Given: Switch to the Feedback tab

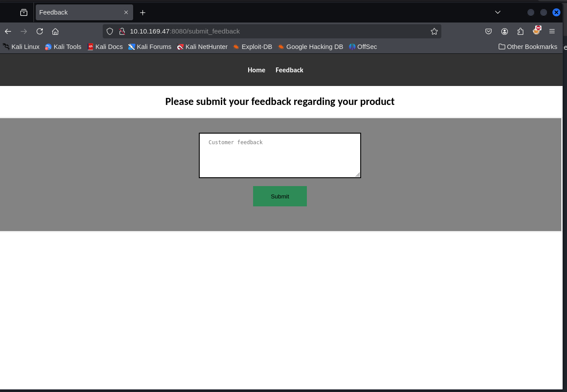Looking at the screenshot, I should 79,12.
